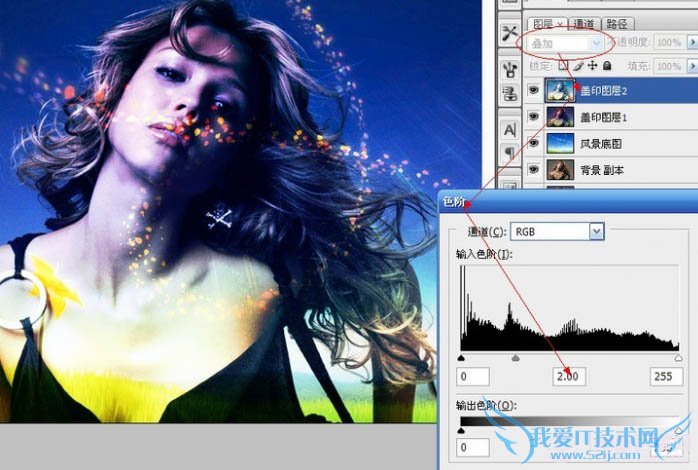Viewport: 698px width, 470px height.
Task: Click the input shadow field showing 0
Action: pyautogui.click(x=473, y=377)
